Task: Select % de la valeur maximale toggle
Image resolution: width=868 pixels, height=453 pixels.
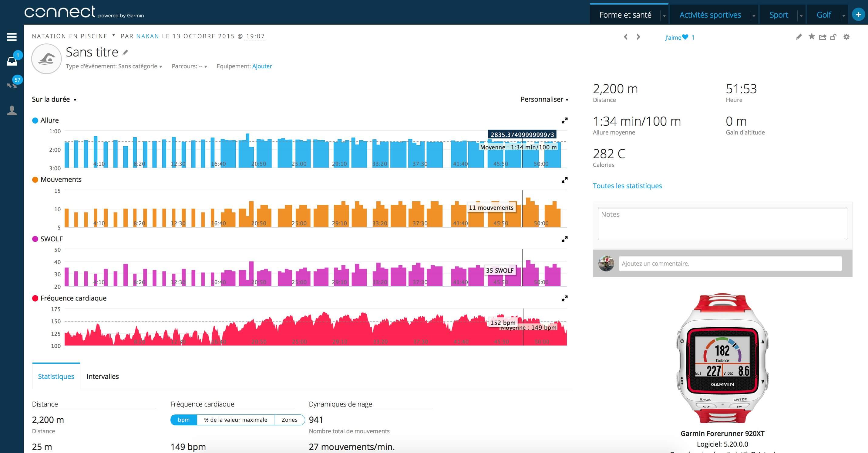Action: (x=235, y=420)
